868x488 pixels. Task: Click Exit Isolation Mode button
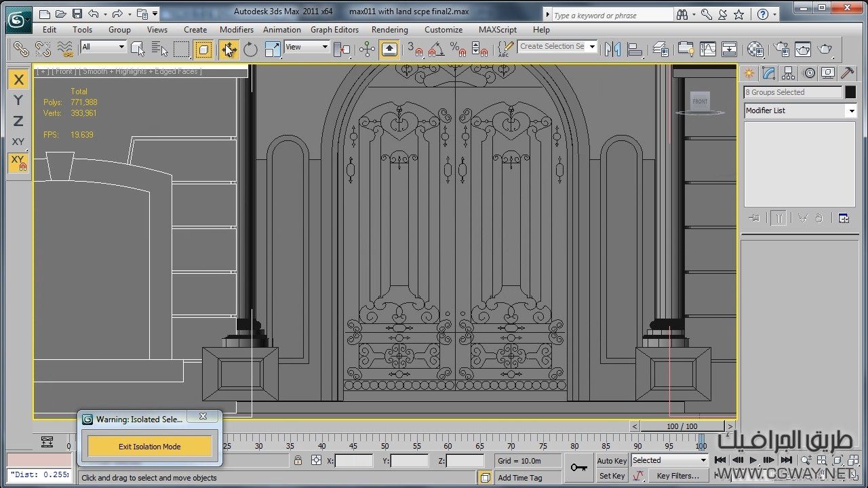149,447
